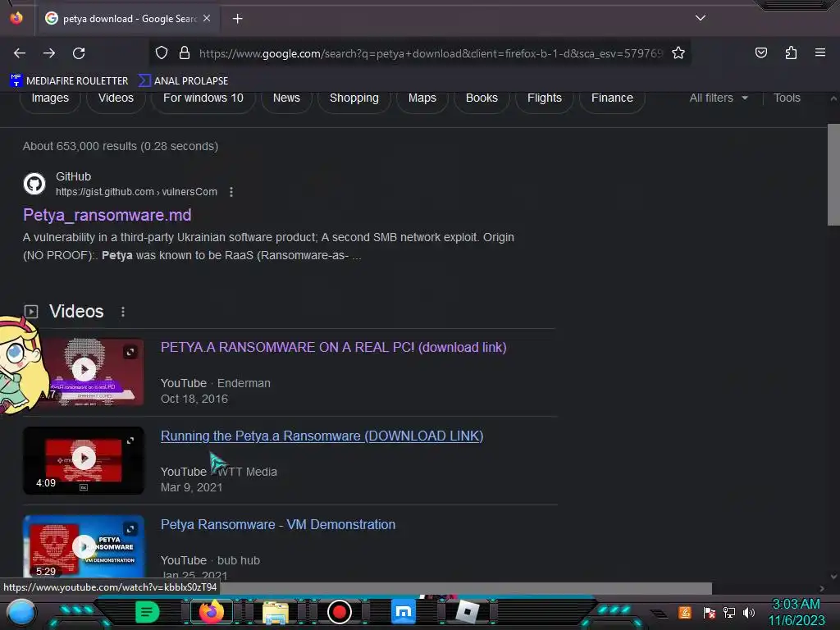This screenshot has width=840, height=630.
Task: Click the page vertical scrollbar thumb
Action: [x=833, y=175]
